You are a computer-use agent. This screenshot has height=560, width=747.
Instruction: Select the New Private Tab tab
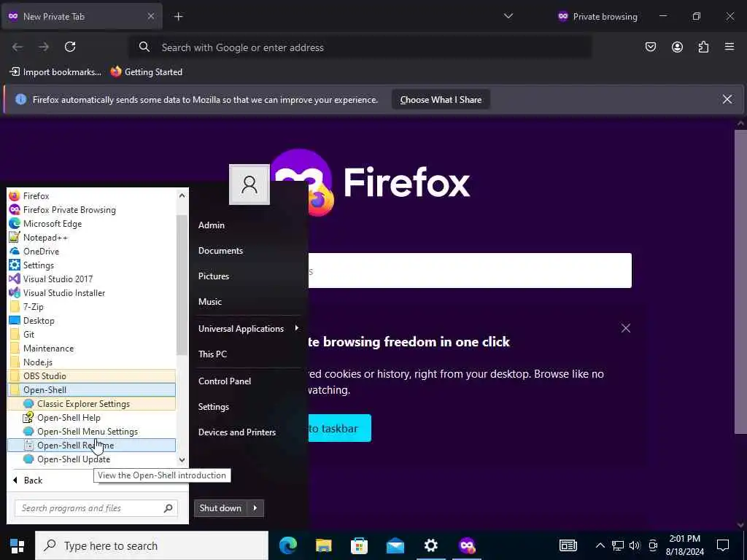pos(81,17)
